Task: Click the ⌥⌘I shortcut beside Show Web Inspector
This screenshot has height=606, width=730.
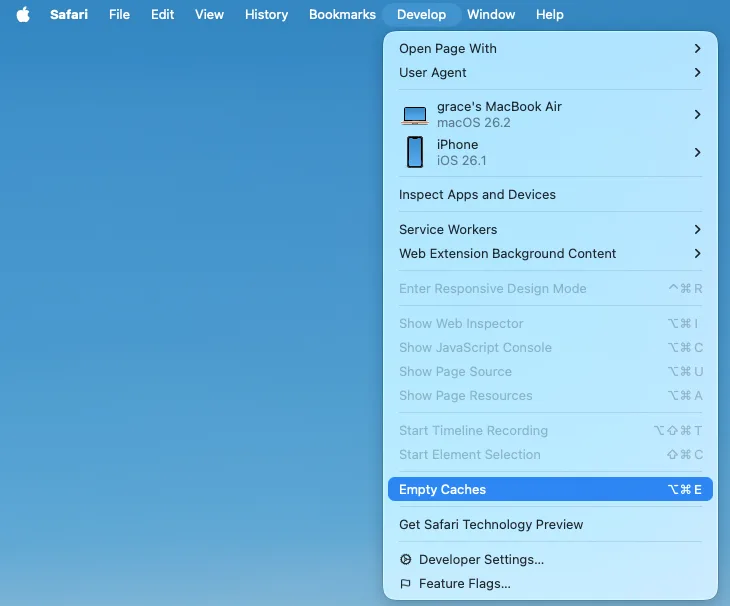Action: [x=683, y=323]
